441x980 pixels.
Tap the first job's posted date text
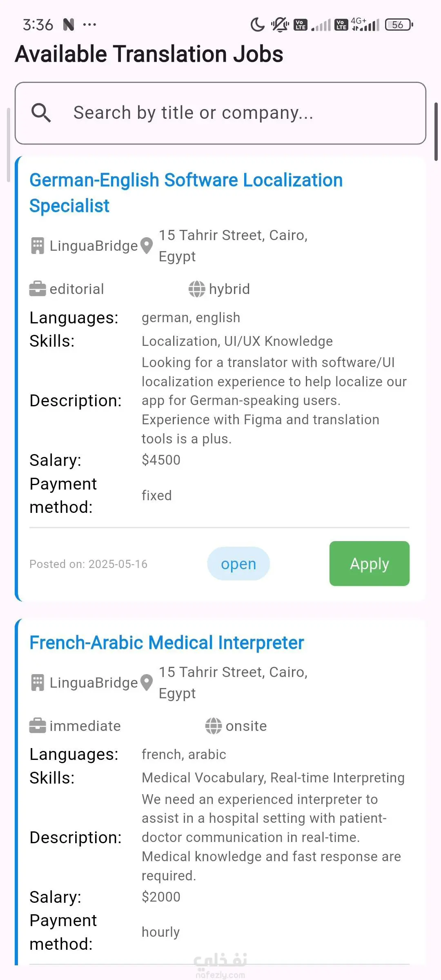click(x=89, y=564)
